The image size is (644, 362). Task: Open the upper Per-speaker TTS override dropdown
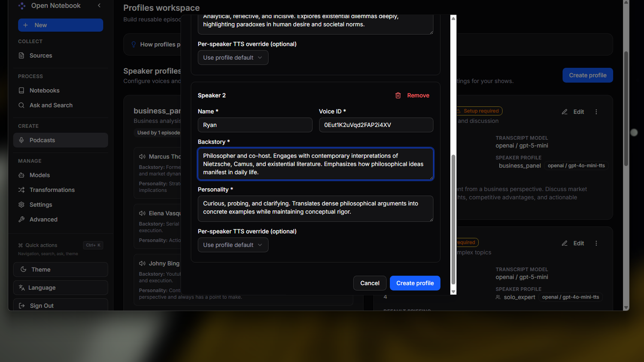pos(233,57)
